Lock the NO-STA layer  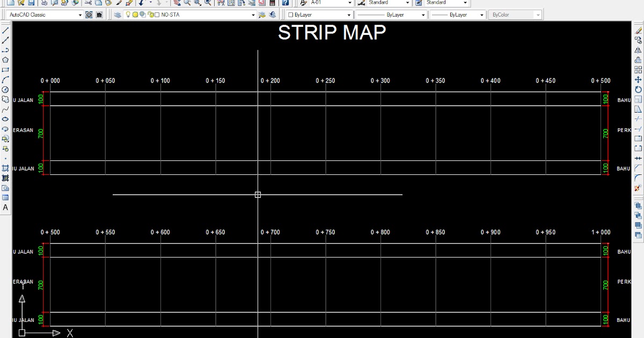coord(150,14)
